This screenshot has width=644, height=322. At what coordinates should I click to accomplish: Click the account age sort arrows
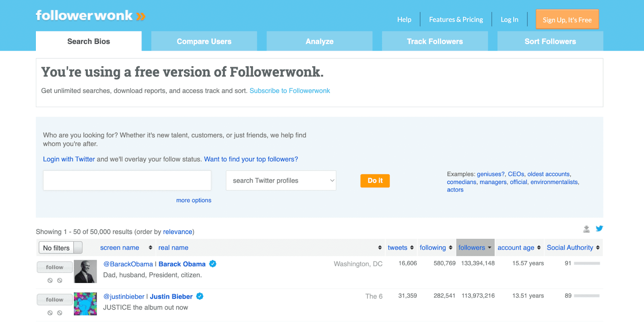(x=539, y=248)
